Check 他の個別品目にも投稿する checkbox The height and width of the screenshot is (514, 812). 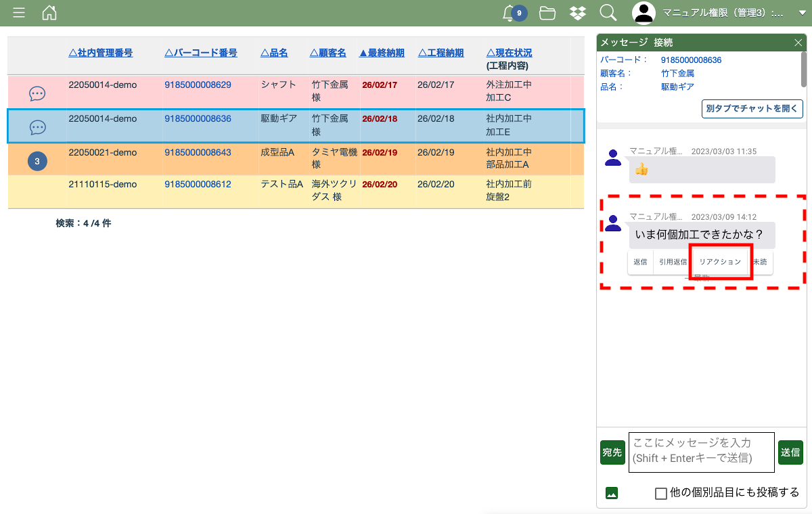[x=661, y=494]
